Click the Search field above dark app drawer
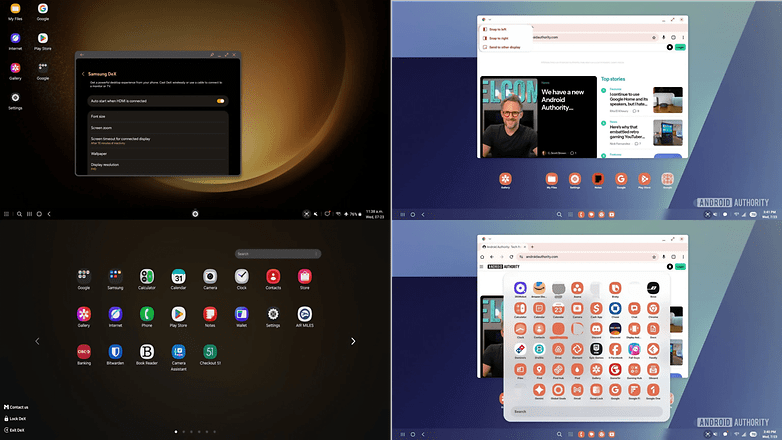 [278, 254]
